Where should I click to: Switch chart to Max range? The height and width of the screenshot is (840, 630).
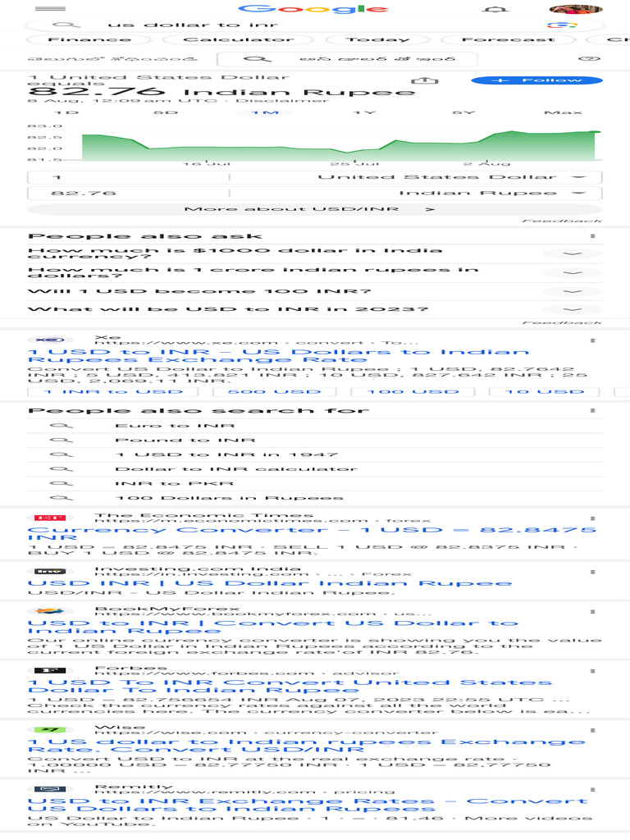pos(563,112)
